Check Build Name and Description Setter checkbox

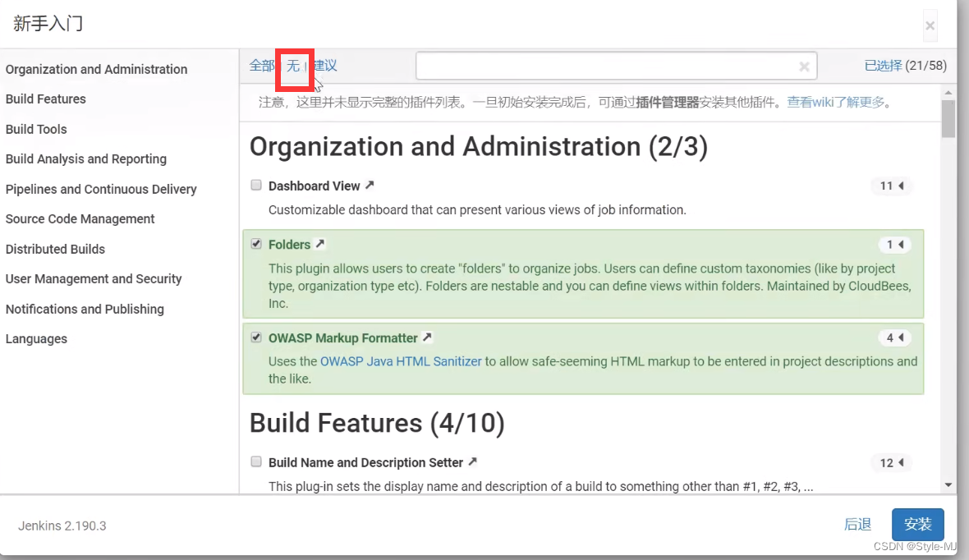pyautogui.click(x=256, y=461)
